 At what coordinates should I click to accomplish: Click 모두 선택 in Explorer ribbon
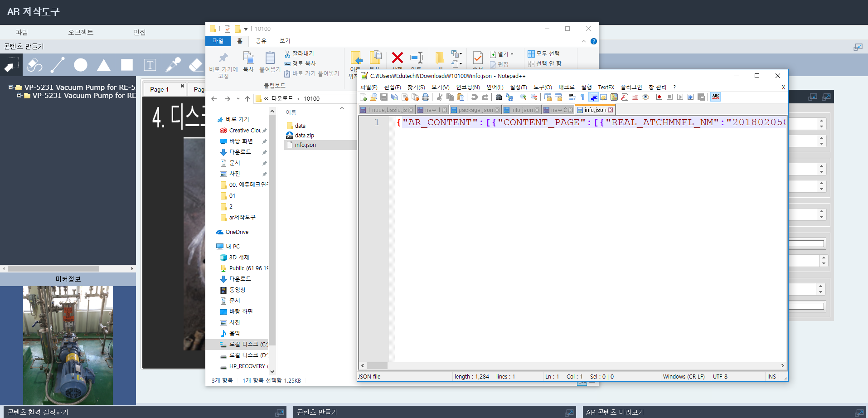click(x=543, y=53)
